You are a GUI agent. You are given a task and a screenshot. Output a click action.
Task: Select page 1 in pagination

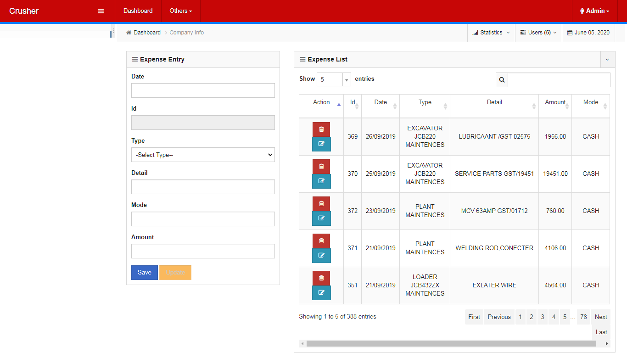pyautogui.click(x=520, y=317)
